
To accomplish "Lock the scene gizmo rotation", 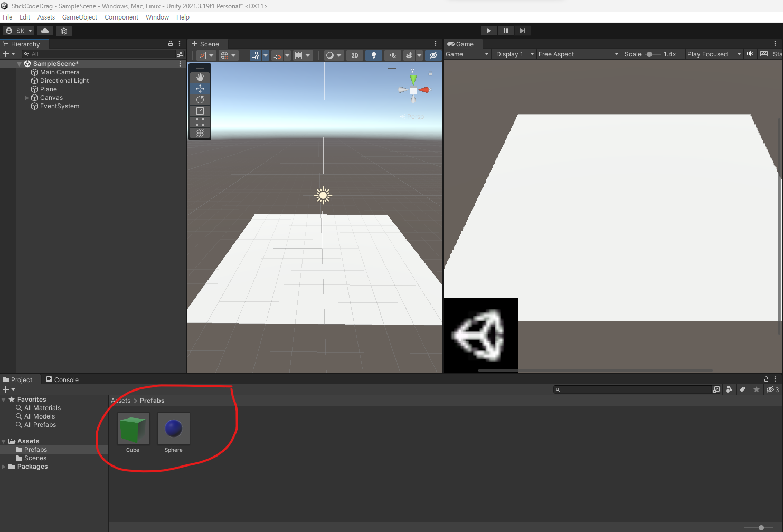I will pos(430,74).
